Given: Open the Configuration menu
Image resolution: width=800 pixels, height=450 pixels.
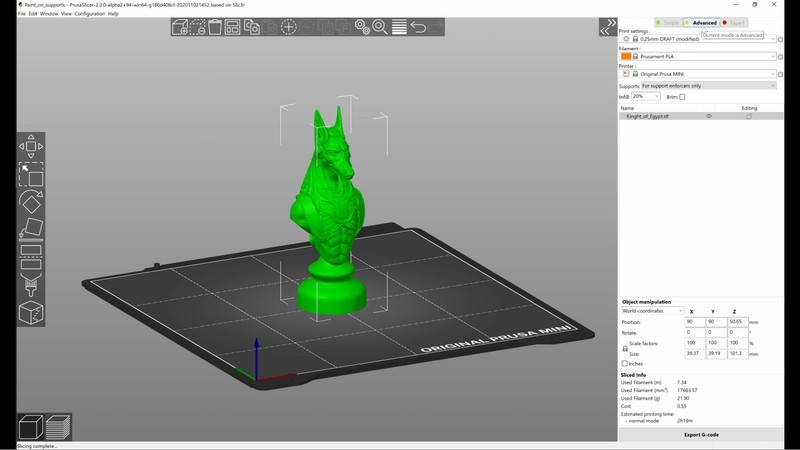Looking at the screenshot, I should coord(89,14).
